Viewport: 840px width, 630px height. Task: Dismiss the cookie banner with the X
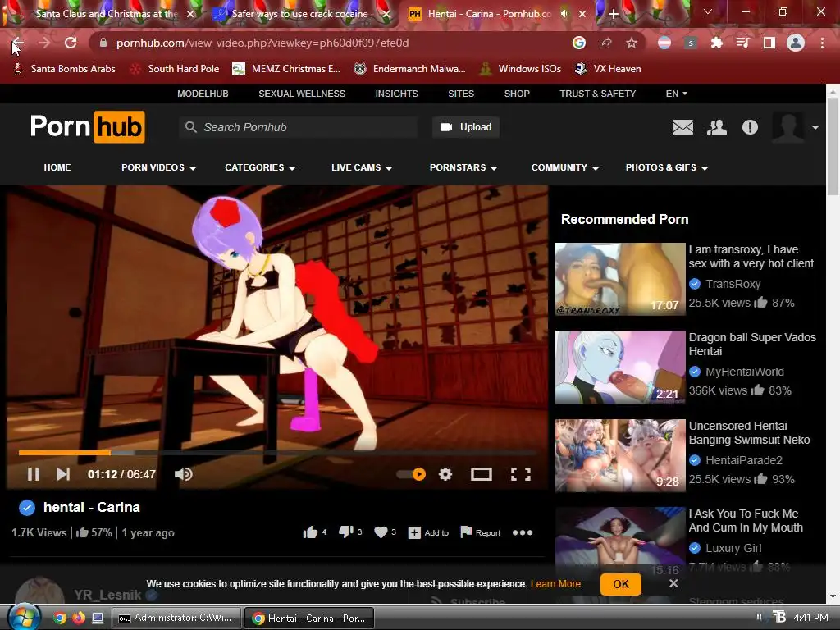coord(673,583)
